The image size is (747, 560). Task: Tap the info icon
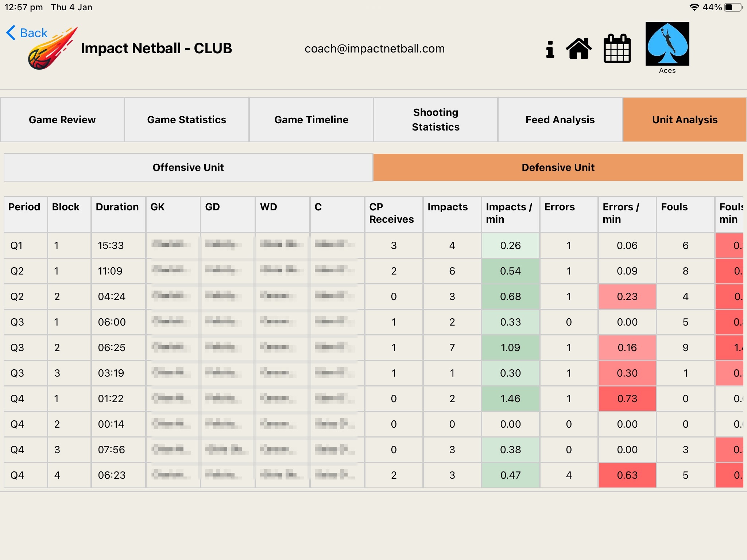click(x=550, y=49)
